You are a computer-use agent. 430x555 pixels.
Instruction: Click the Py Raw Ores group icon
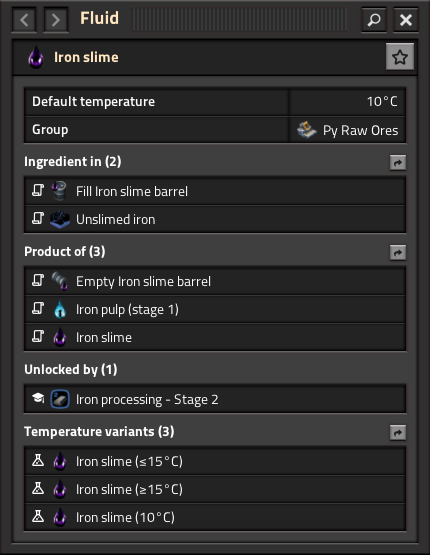click(306, 130)
